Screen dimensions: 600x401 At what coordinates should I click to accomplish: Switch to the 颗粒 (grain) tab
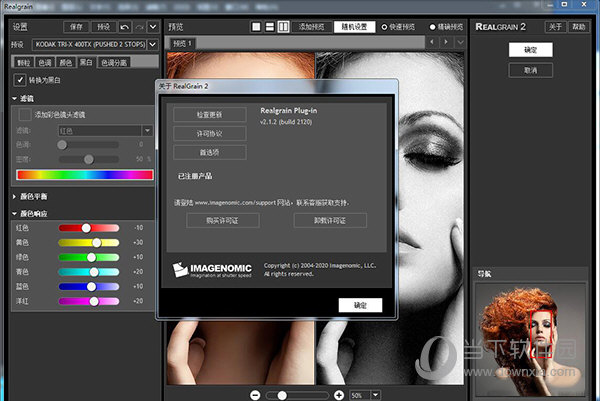pyautogui.click(x=23, y=62)
